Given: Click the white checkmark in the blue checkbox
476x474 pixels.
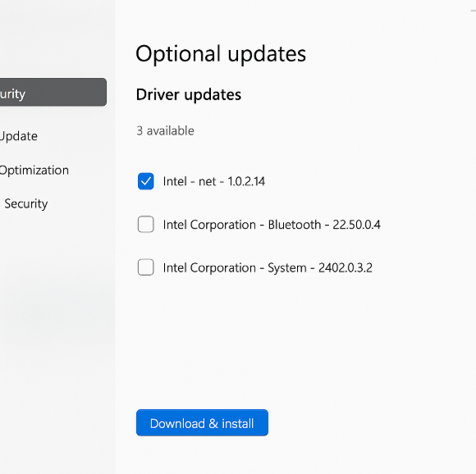Looking at the screenshot, I should [146, 181].
